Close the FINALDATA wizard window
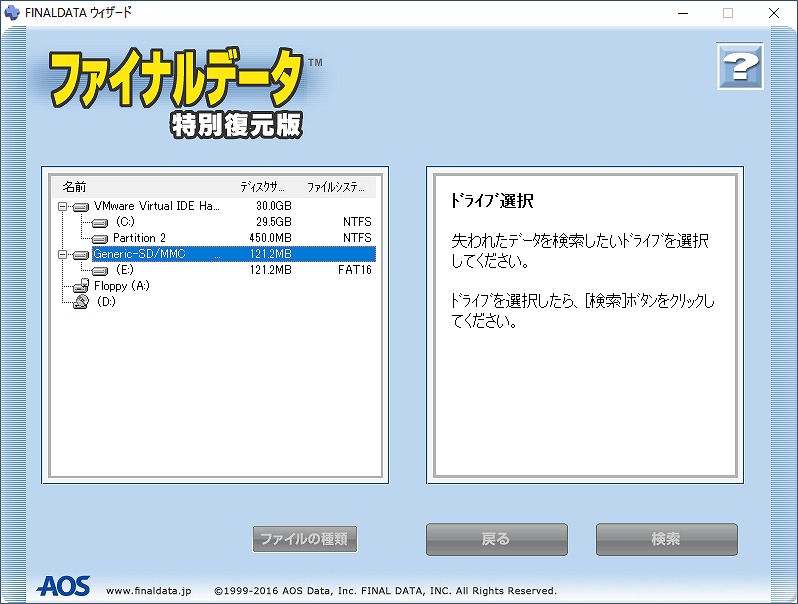 coord(774,13)
